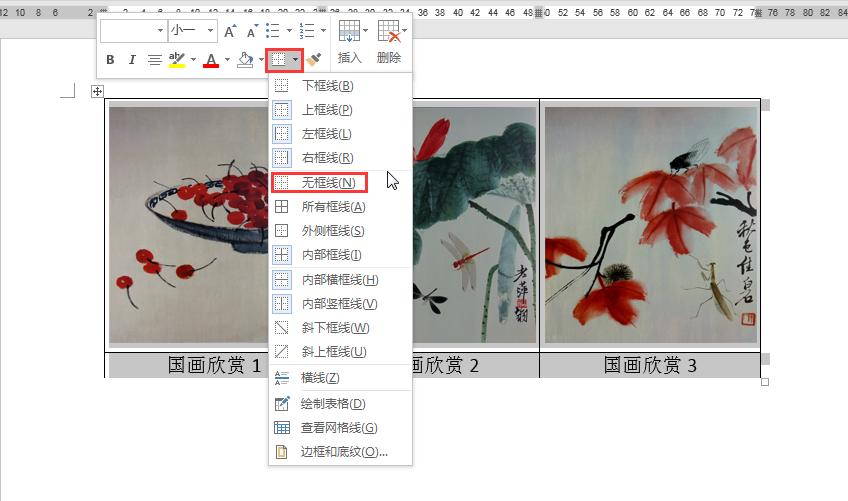
Task: Increase font size with grow font icon
Action: [x=230, y=31]
